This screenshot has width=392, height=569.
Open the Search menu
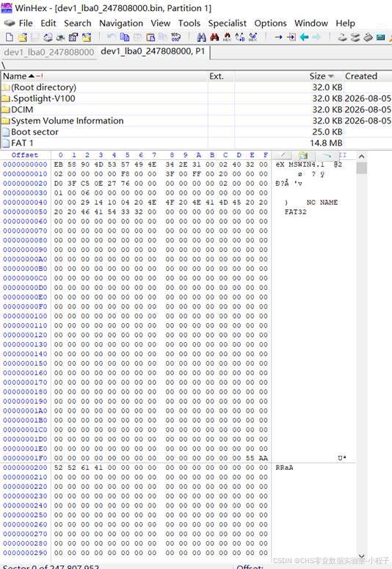[78, 23]
